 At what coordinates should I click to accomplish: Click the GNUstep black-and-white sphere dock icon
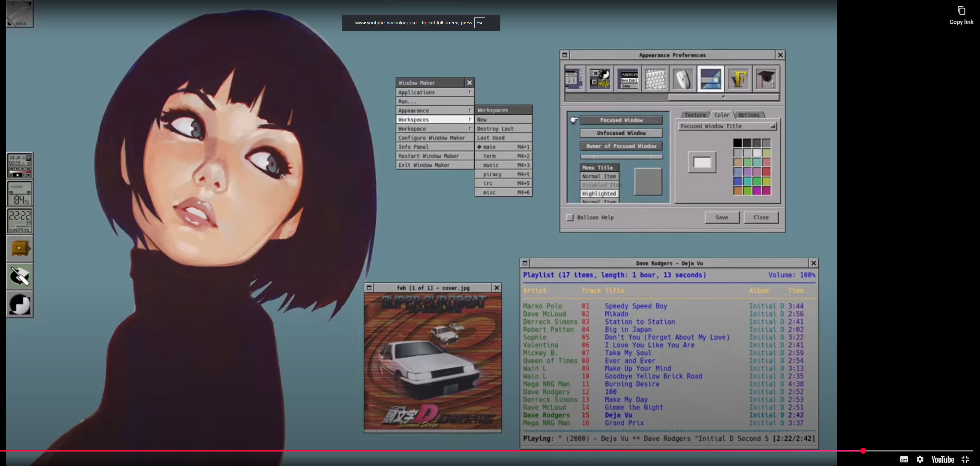20,304
